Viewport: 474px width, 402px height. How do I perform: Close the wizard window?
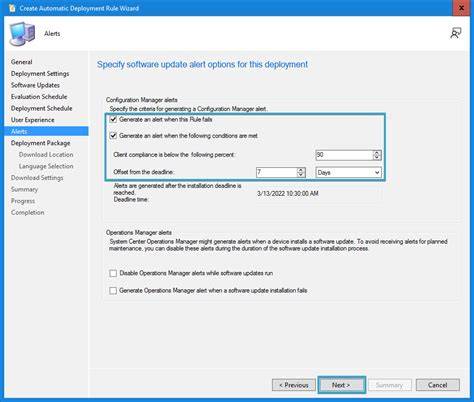coord(461,8)
